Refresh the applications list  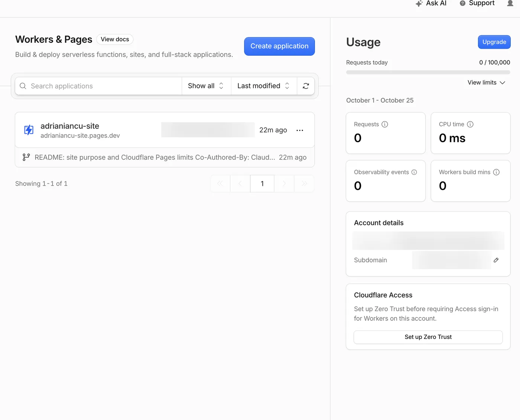point(306,86)
